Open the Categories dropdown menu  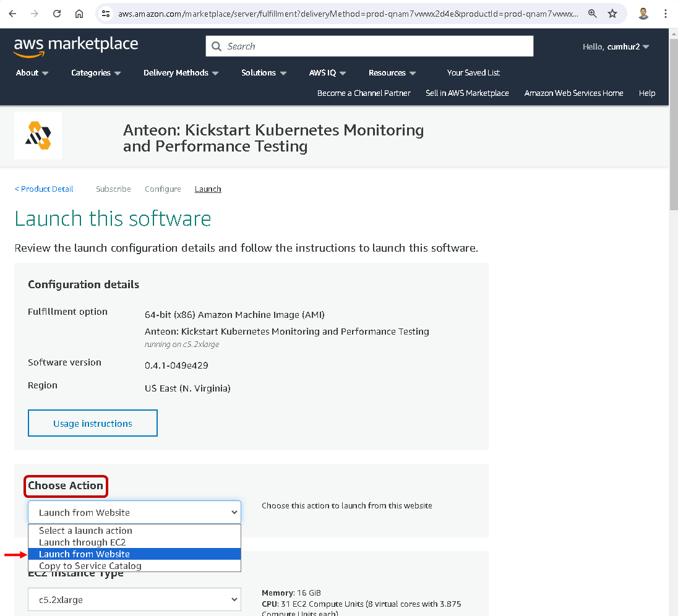(x=96, y=73)
